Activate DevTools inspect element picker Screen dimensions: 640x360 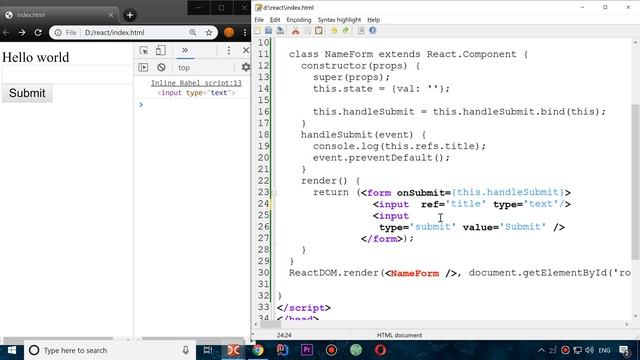click(x=144, y=50)
